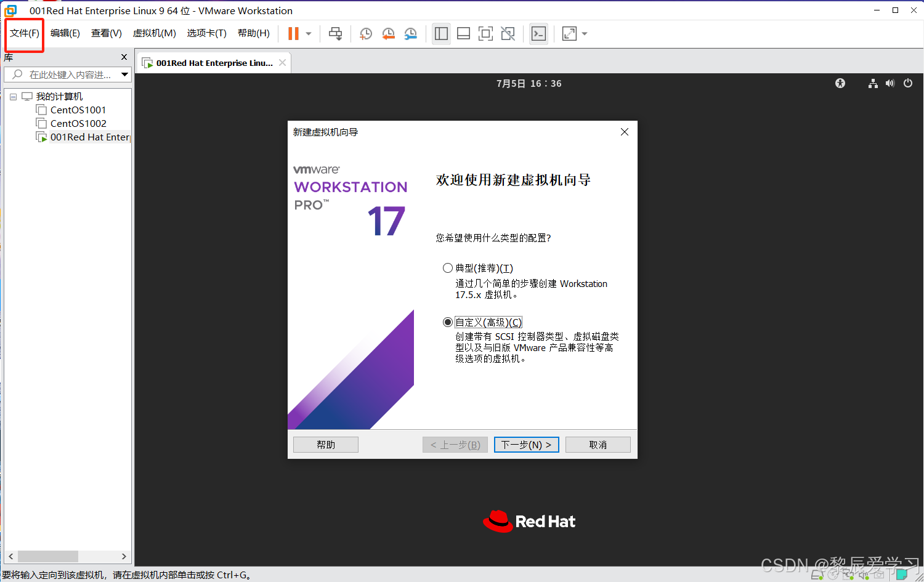Image resolution: width=924 pixels, height=582 pixels.
Task: Open the stretch display dropdown arrow
Action: click(x=585, y=34)
